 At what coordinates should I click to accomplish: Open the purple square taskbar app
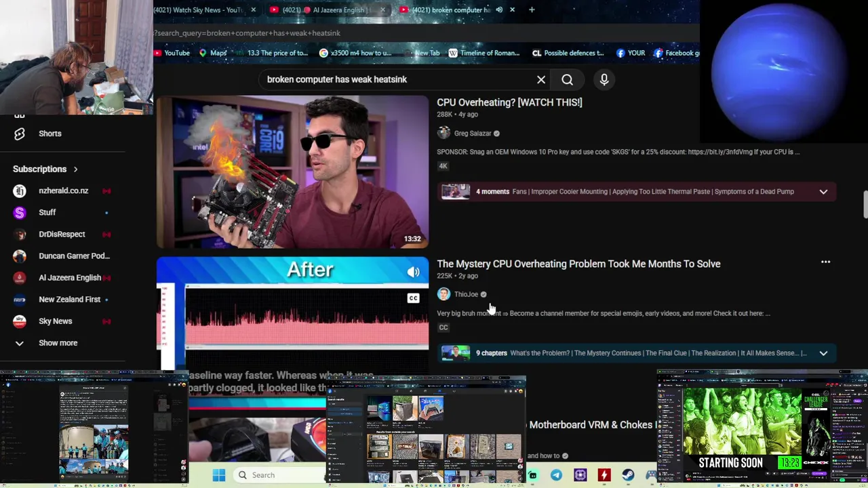(580, 475)
